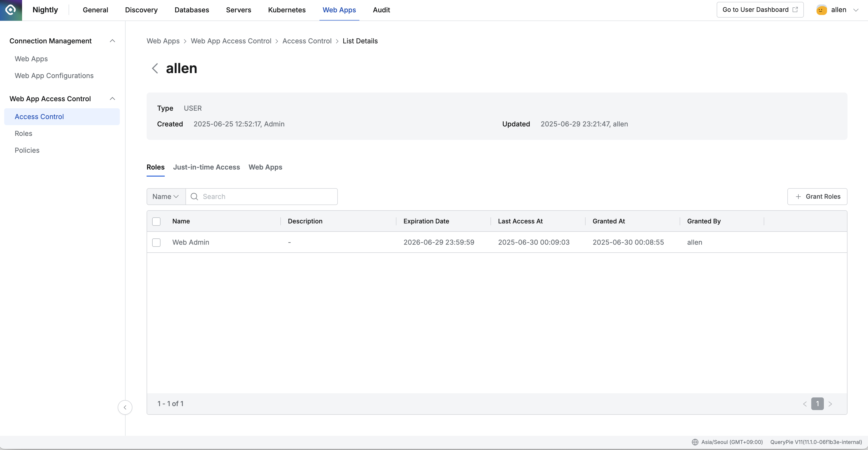Image resolution: width=868 pixels, height=450 pixels.
Task: Collapse the Web App Access Control section
Action: (x=112, y=99)
